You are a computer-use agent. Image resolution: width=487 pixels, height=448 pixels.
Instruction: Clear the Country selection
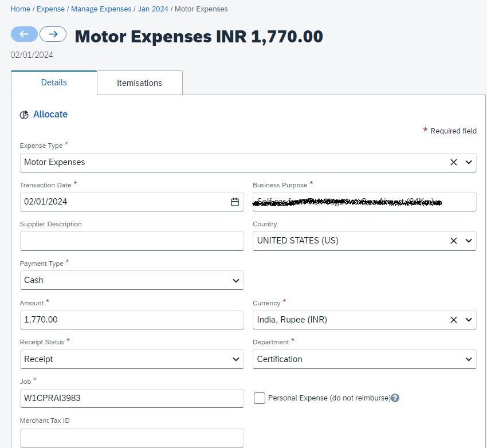[x=453, y=241]
